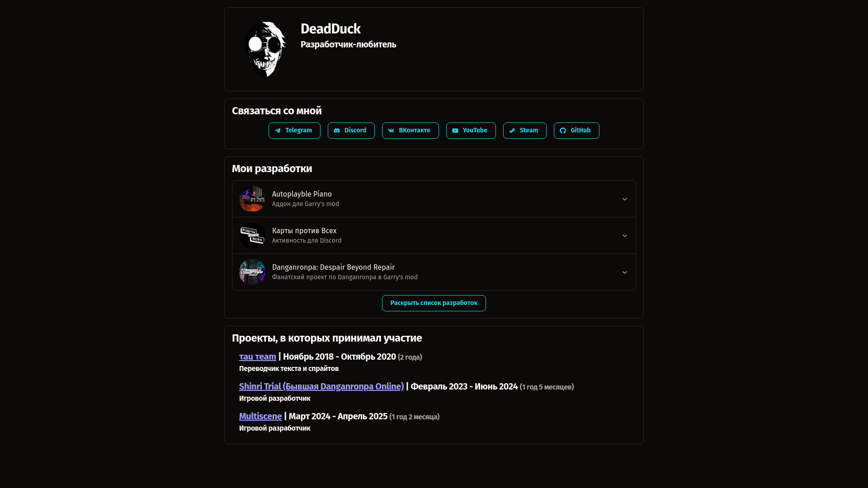Click the Разработчик-любитель subtitle

(x=349, y=44)
